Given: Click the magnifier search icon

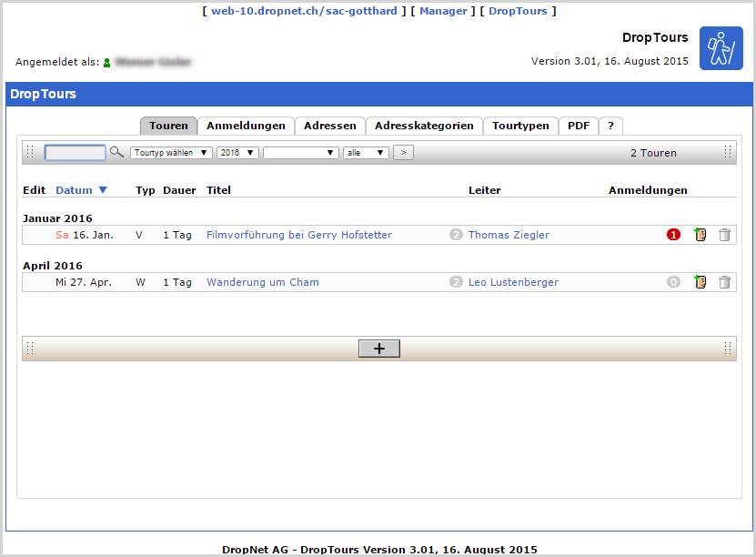Looking at the screenshot, I should tap(116, 152).
